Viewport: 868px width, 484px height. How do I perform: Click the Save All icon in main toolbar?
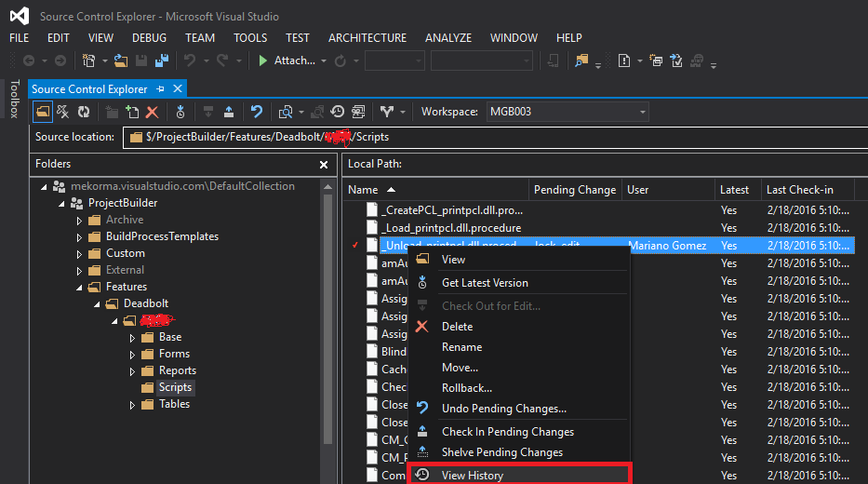click(x=162, y=60)
